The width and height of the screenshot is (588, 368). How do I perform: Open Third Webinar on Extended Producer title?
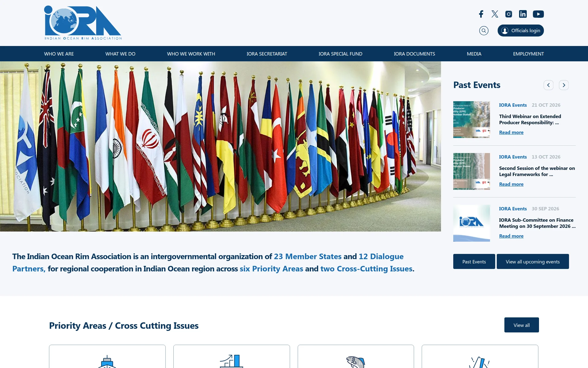tap(530, 119)
